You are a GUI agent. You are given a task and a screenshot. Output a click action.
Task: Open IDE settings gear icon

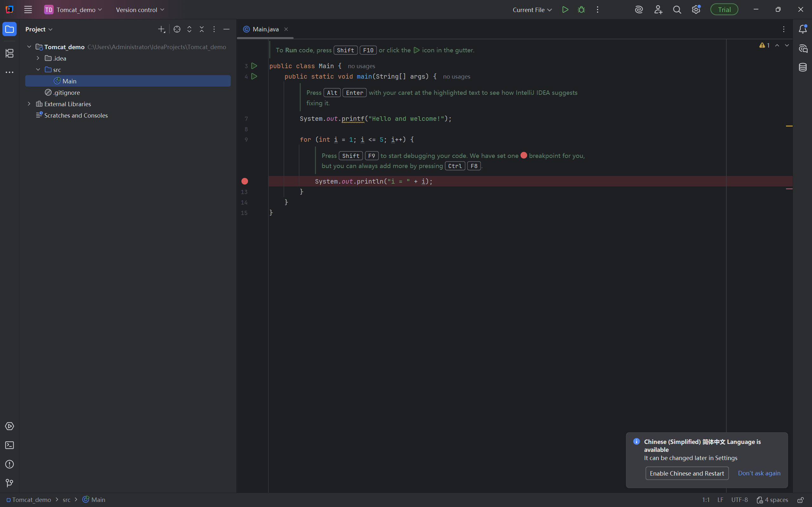696,10
